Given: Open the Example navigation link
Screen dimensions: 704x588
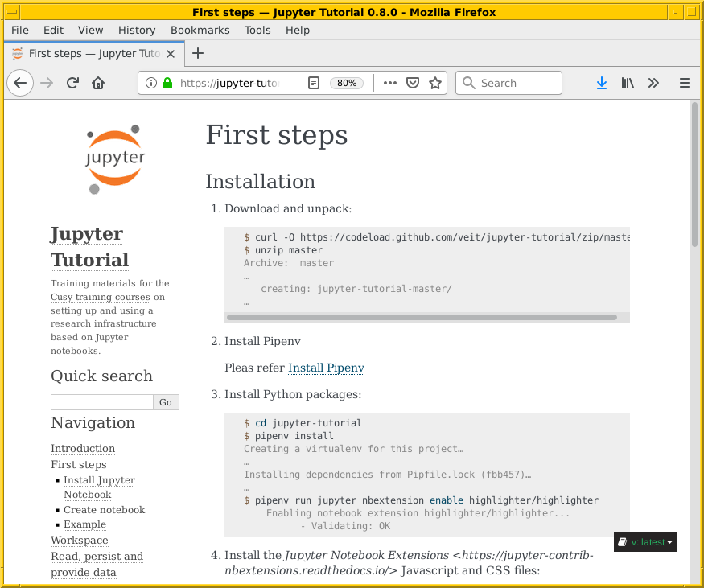Looking at the screenshot, I should (84, 524).
